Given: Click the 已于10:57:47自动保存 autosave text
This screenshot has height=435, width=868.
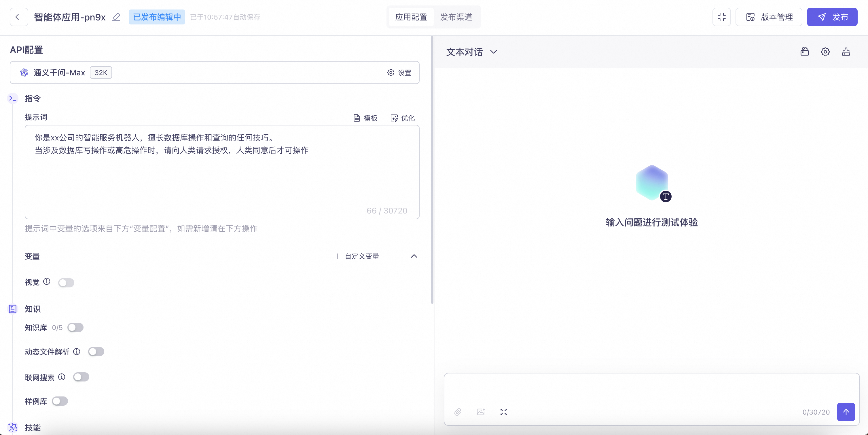Looking at the screenshot, I should coord(225,17).
